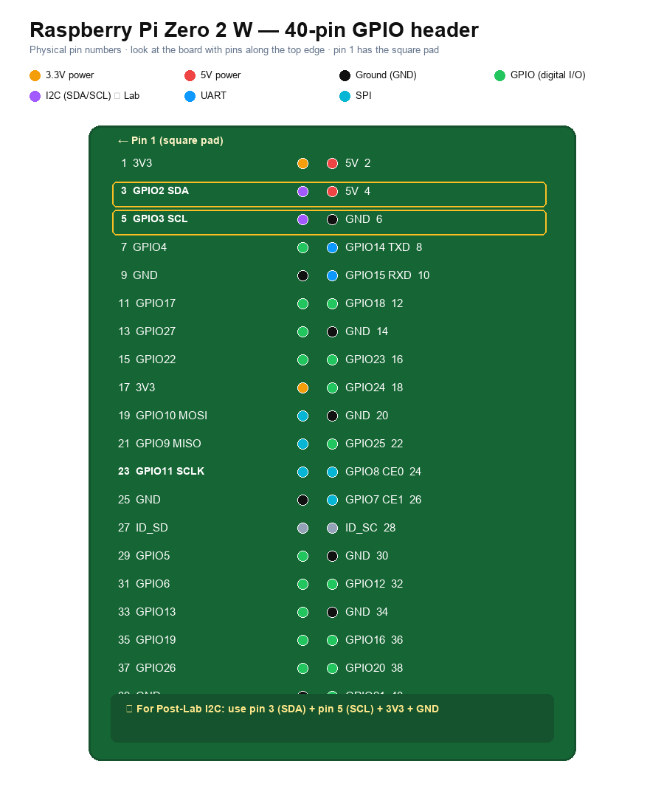Screen dimensions: 664x812
Task: Select the red 5V pin 2 dot
Action: (332, 164)
